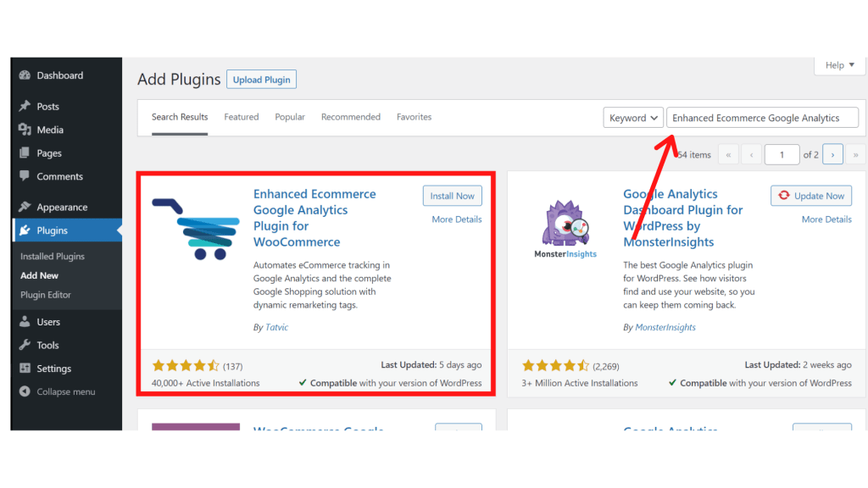This screenshot has height=488, width=868.
Task: Switch to the Popular plugins tab
Action: click(x=290, y=117)
